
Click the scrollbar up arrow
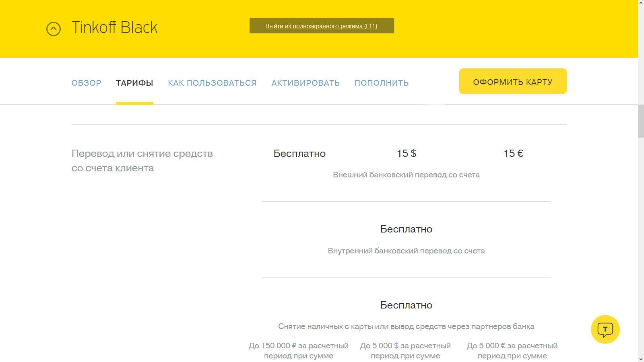click(x=641, y=3)
